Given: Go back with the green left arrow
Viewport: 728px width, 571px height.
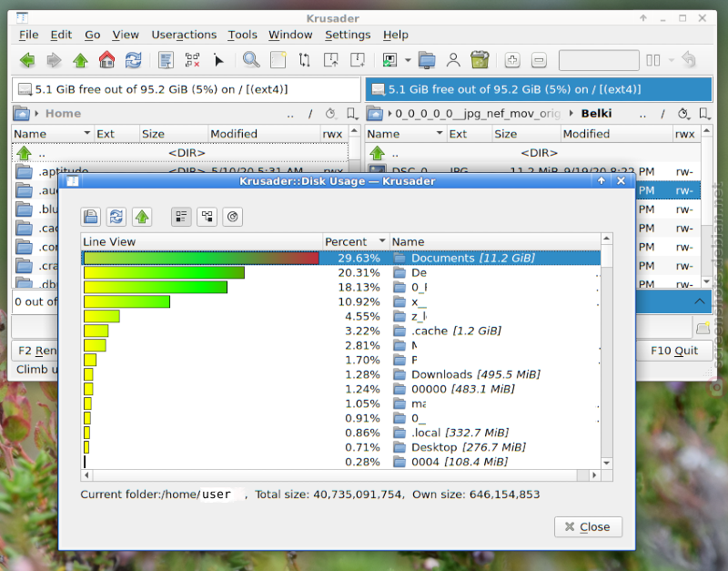Looking at the screenshot, I should coord(27,60).
